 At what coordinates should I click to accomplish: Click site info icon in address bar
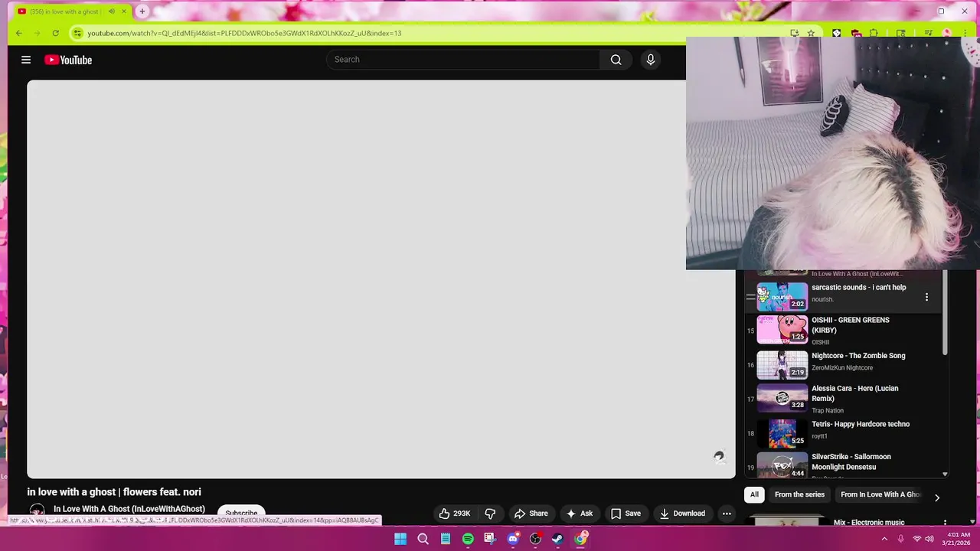pyautogui.click(x=77, y=33)
